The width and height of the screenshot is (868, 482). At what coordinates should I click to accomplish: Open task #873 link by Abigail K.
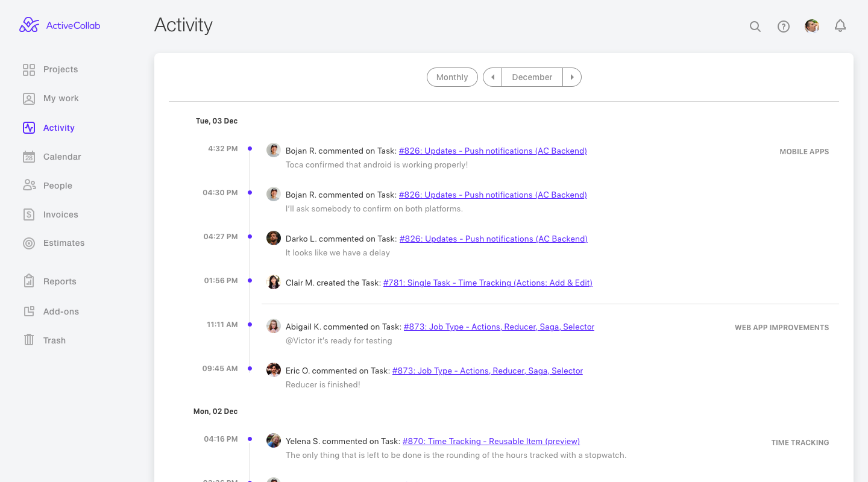click(x=499, y=327)
